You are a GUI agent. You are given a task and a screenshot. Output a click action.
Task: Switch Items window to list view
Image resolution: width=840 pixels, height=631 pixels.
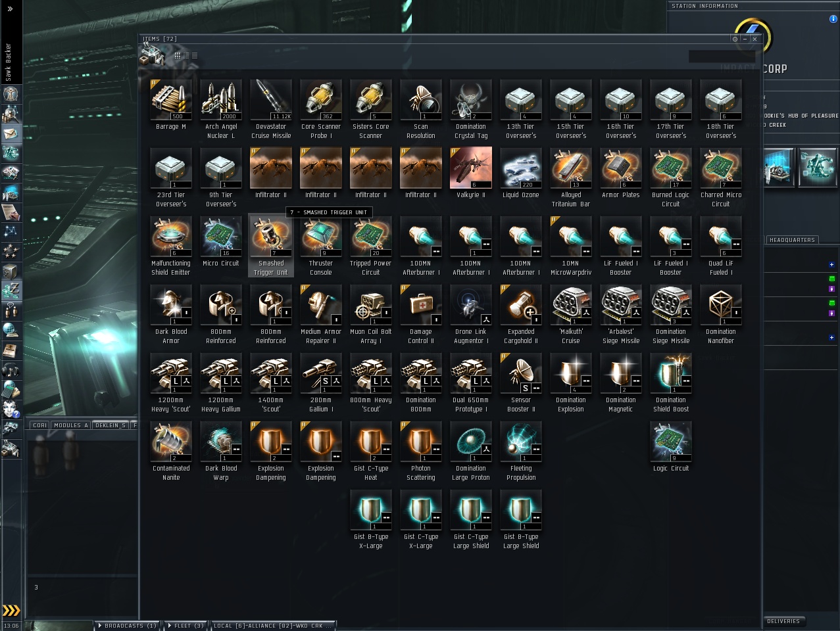[195, 56]
